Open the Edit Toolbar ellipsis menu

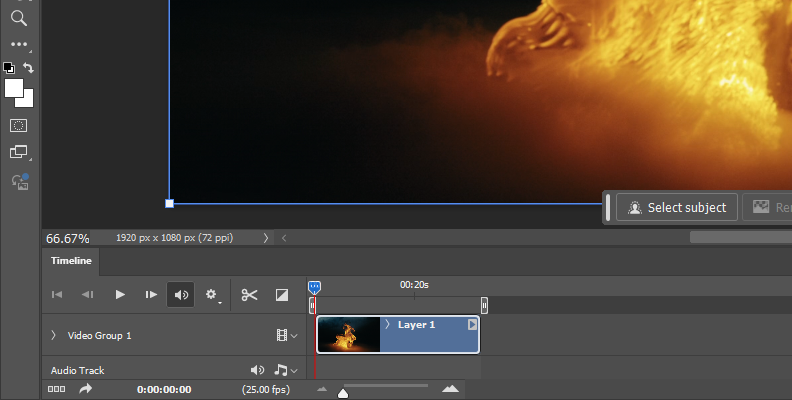[x=18, y=44]
